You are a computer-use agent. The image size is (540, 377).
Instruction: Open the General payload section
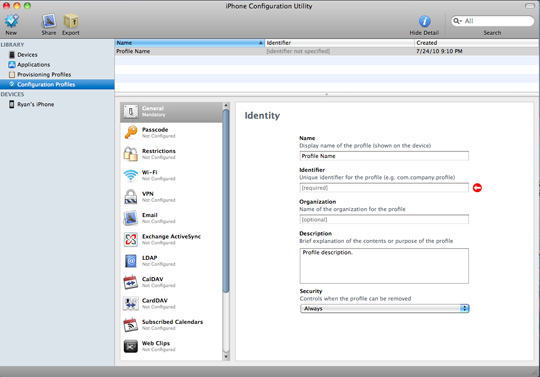(171, 112)
